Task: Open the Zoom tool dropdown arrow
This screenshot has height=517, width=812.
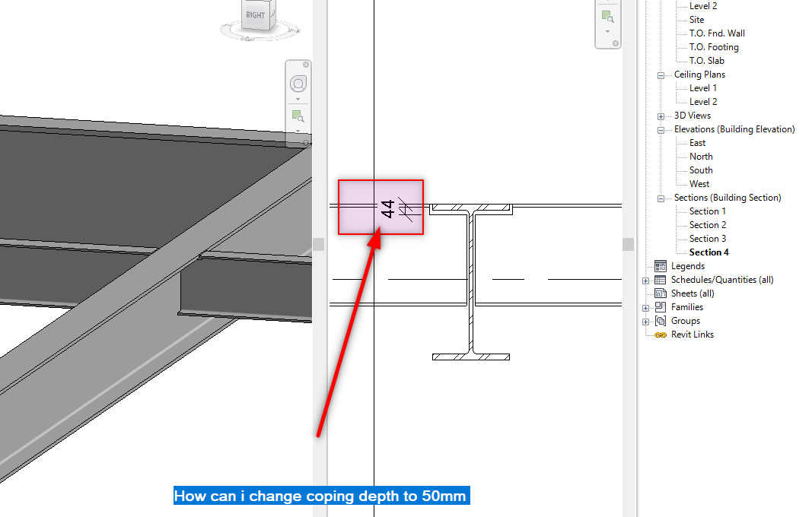Action: [x=298, y=129]
